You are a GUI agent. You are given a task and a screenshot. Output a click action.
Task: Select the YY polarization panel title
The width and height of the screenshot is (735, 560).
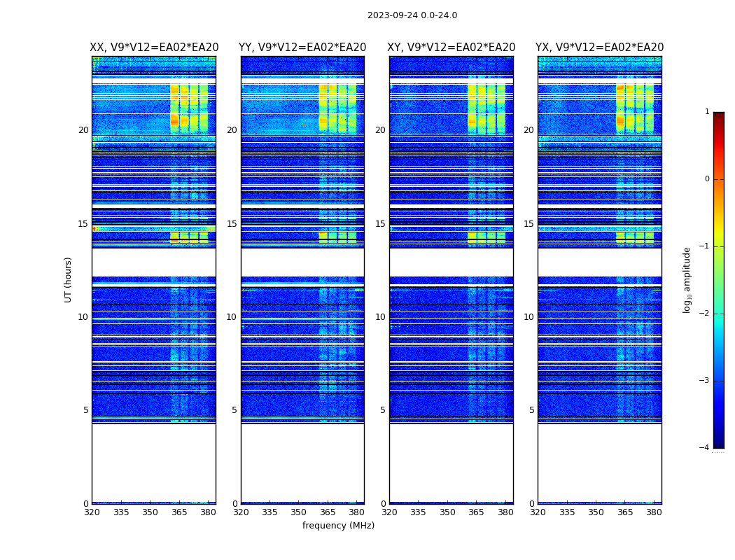pyautogui.click(x=302, y=48)
